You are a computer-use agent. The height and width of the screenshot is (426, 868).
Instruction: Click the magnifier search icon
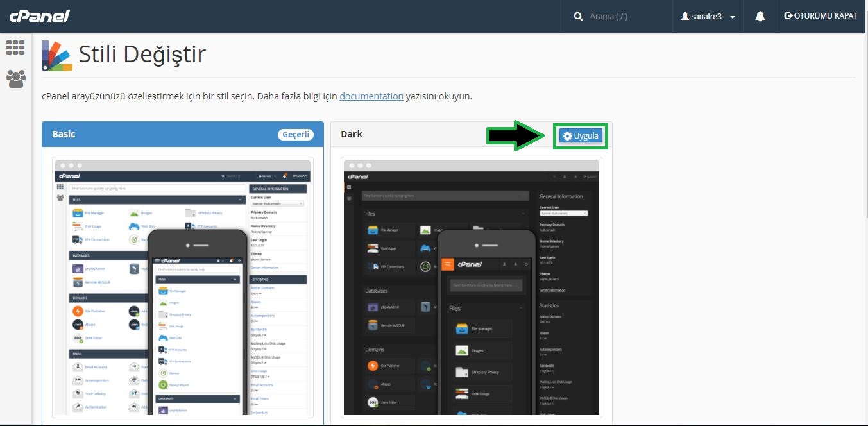(578, 16)
